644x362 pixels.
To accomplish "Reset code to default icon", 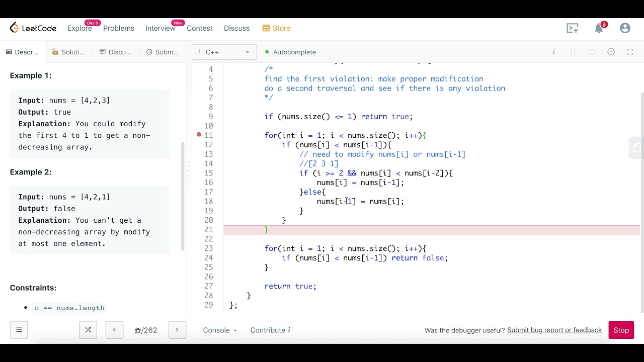I will (592, 52).
